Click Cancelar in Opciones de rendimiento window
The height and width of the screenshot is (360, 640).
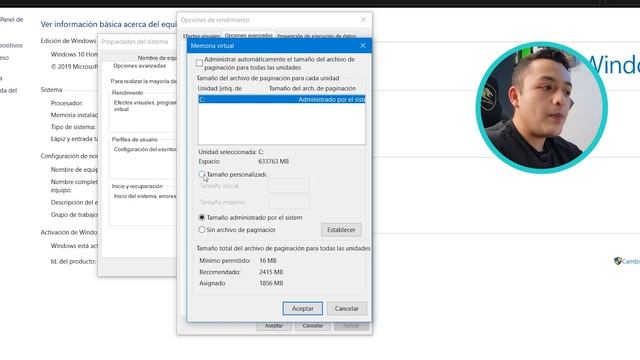click(x=313, y=326)
